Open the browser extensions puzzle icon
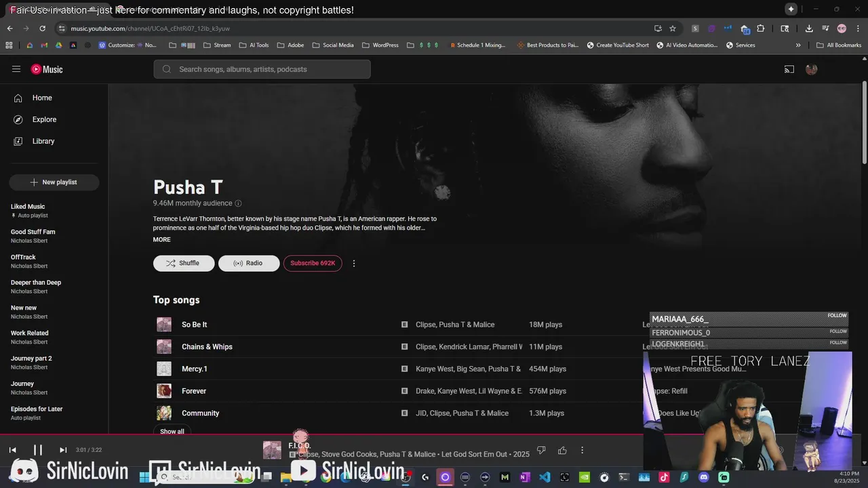The width and height of the screenshot is (868, 488). [x=760, y=28]
